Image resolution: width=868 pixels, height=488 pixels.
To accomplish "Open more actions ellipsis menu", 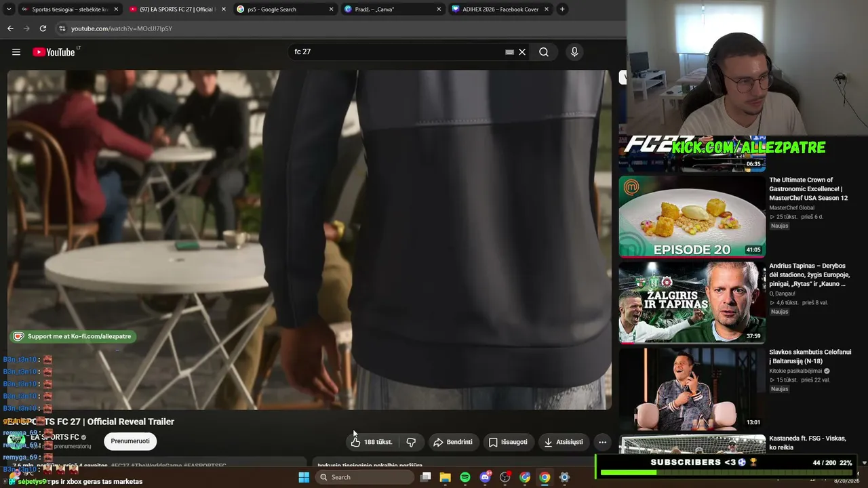I will pos(602,442).
